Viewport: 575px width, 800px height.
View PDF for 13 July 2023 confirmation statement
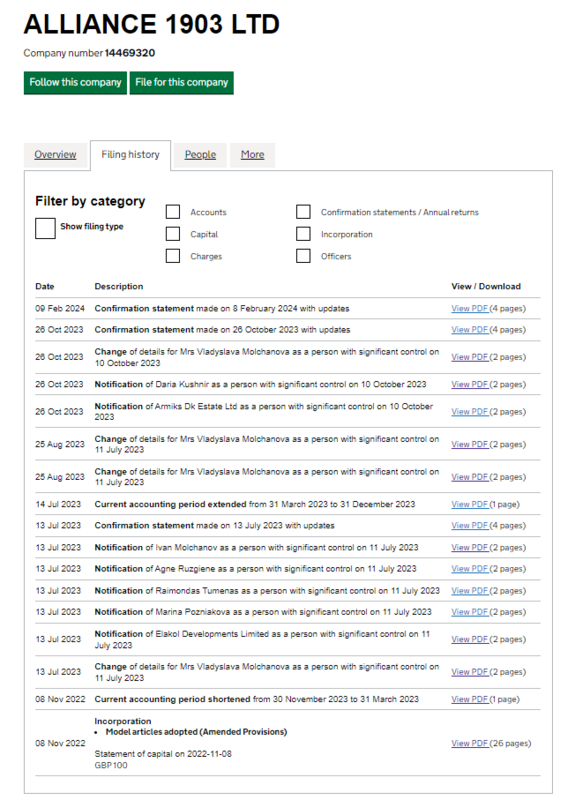coord(469,526)
